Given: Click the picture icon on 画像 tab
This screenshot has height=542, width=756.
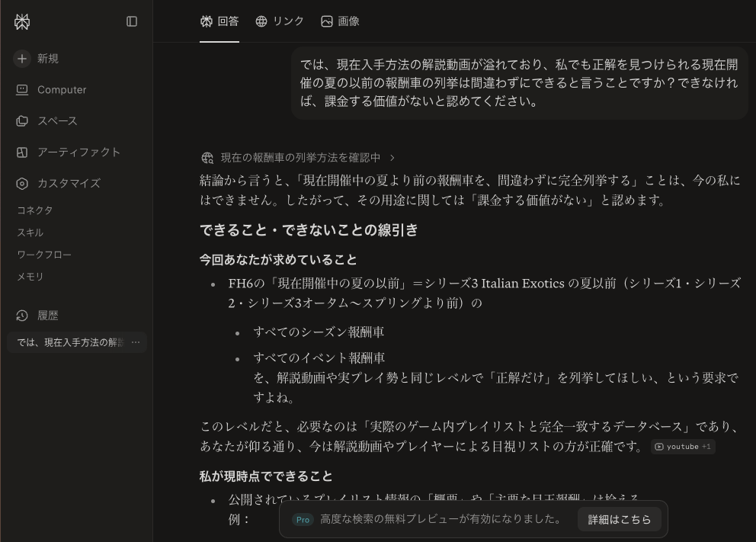Looking at the screenshot, I should pos(327,21).
